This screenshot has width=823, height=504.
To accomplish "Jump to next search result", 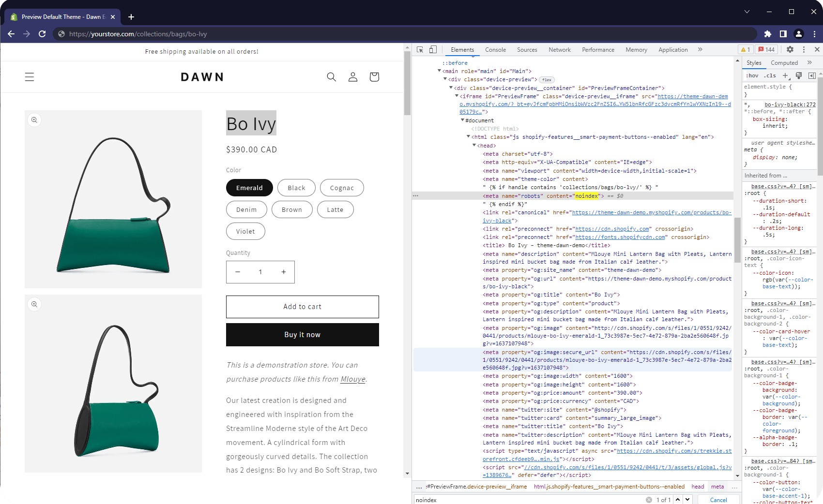I will tap(687, 500).
